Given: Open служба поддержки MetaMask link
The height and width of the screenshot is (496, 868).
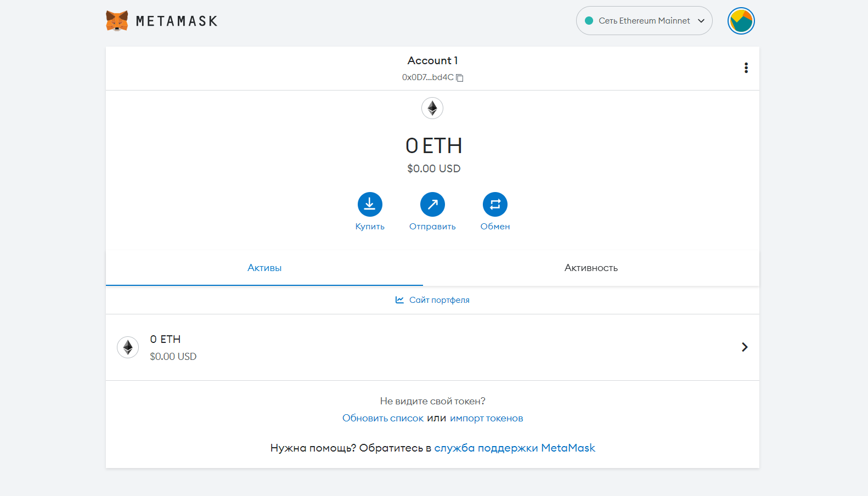Looking at the screenshot, I should [x=515, y=448].
